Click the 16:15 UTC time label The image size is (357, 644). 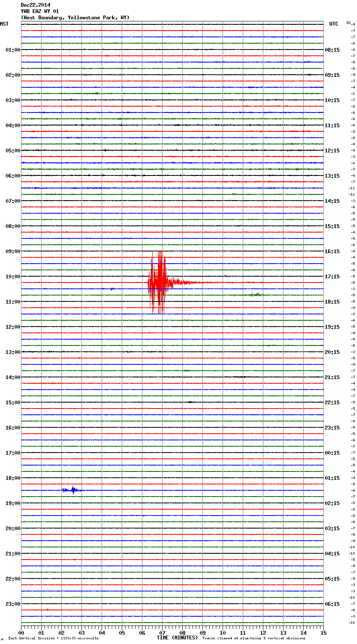point(332,251)
